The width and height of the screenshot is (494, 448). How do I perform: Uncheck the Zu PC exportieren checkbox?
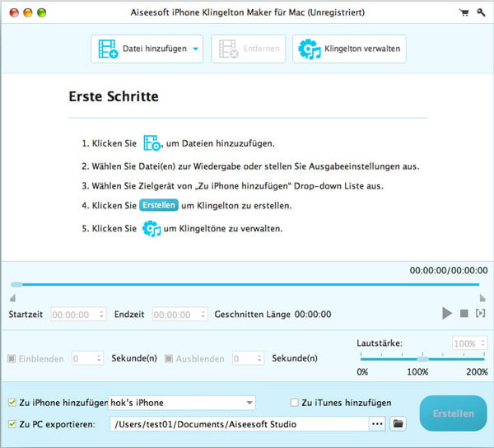point(11,423)
